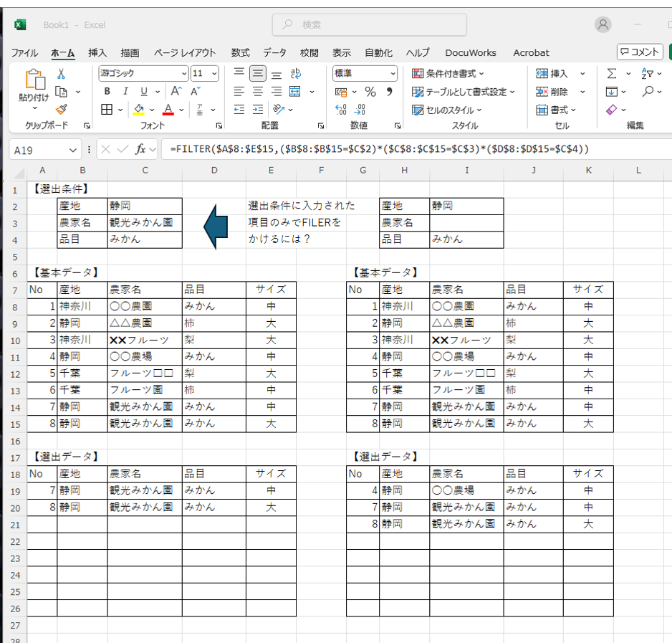Expand the Name Box dropdown arrow
672x643 pixels.
click(73, 150)
